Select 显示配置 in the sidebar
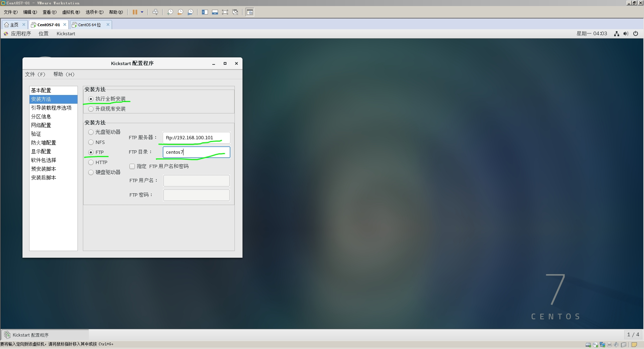 pos(53,151)
